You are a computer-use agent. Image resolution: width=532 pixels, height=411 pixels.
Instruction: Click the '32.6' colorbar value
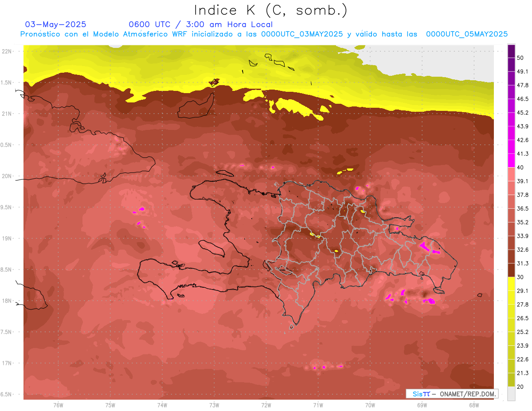point(523,250)
